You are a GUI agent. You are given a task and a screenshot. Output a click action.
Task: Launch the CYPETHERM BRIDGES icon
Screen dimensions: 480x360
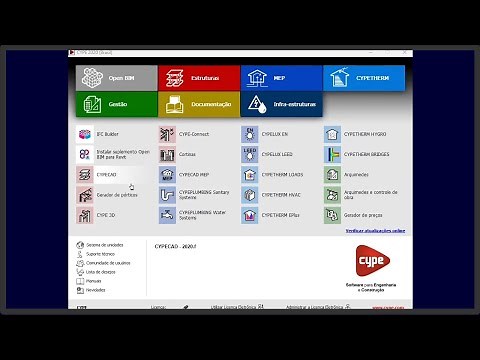332,154
